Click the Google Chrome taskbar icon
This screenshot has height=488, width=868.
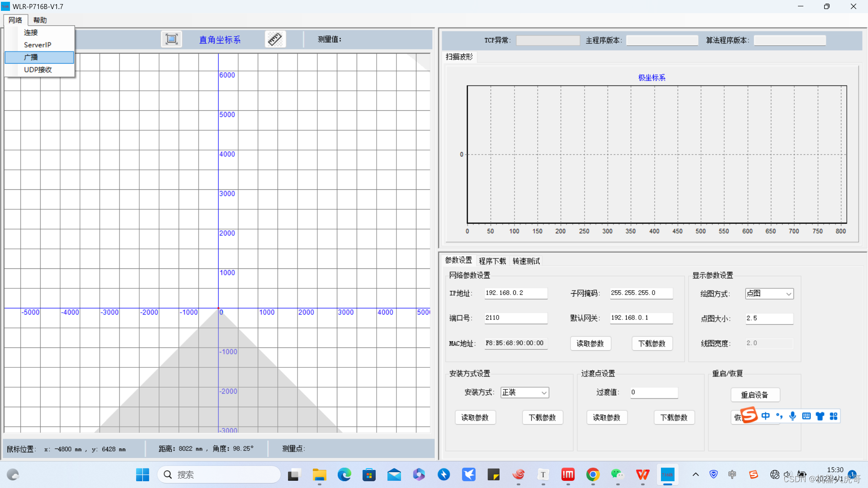593,474
